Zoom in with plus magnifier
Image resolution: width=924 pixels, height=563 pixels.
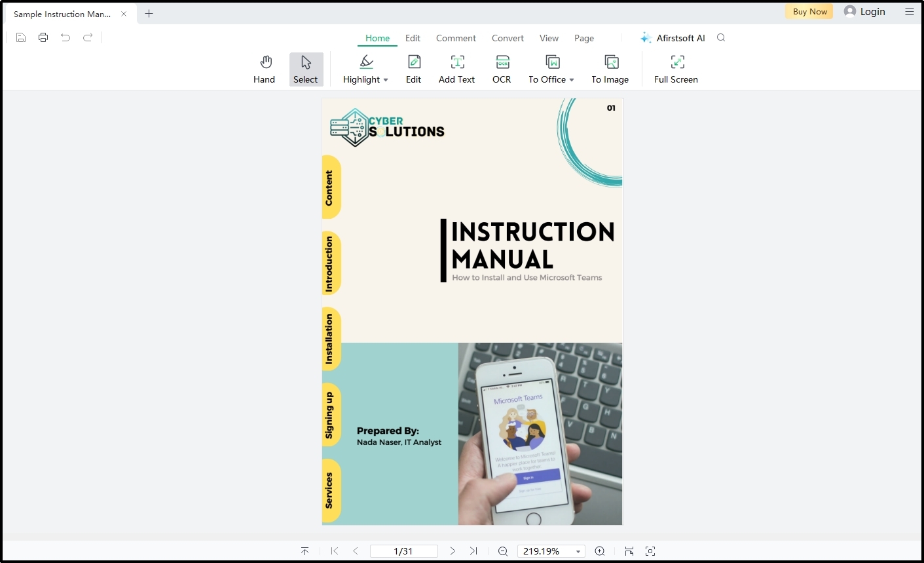pos(599,551)
